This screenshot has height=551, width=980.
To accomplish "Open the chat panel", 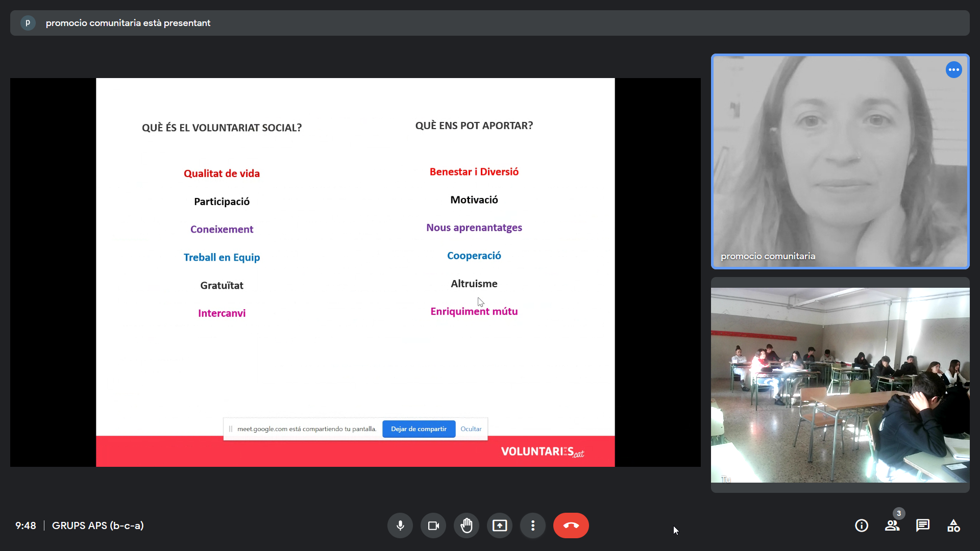I will pyautogui.click(x=923, y=525).
